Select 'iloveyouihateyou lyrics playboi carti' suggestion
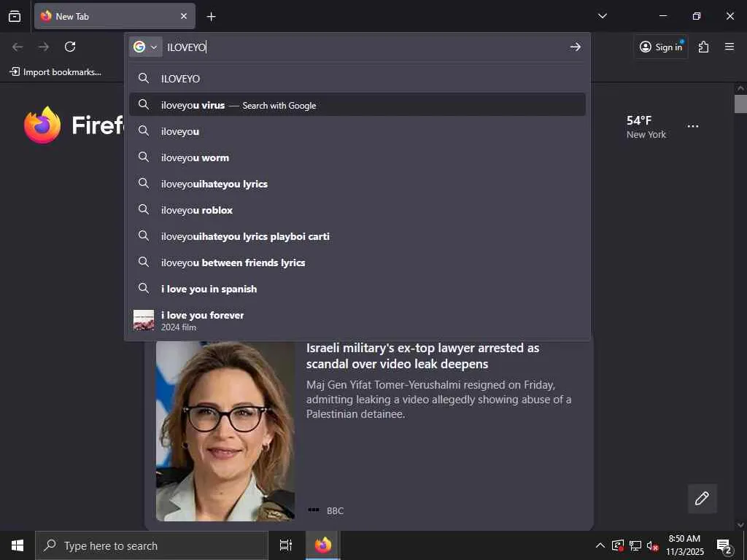The width and height of the screenshot is (747, 560). (357, 236)
